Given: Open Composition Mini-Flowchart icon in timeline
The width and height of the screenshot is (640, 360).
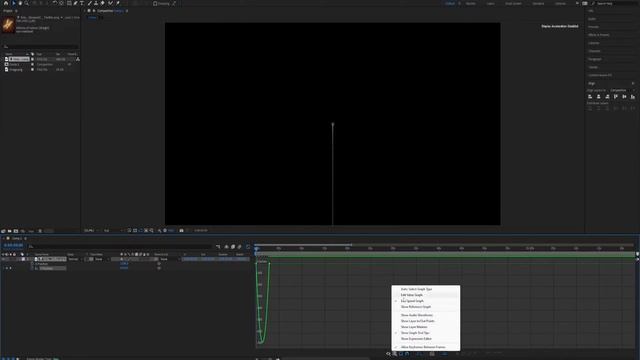Looking at the screenshot, I should click(x=218, y=247).
